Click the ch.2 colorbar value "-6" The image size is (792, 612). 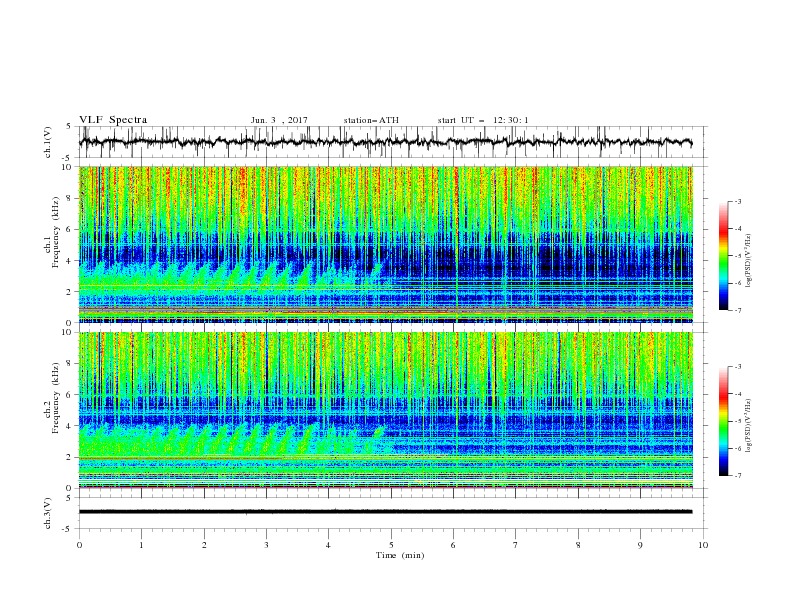point(738,448)
